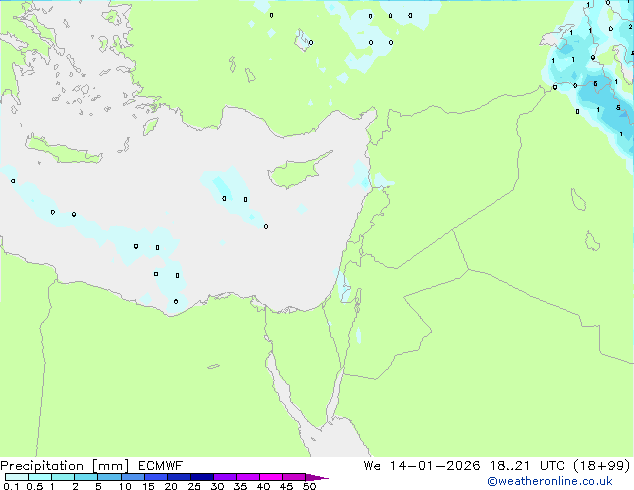Select the legend swatch between 5 and 10
The image size is (634, 490).
109,477
